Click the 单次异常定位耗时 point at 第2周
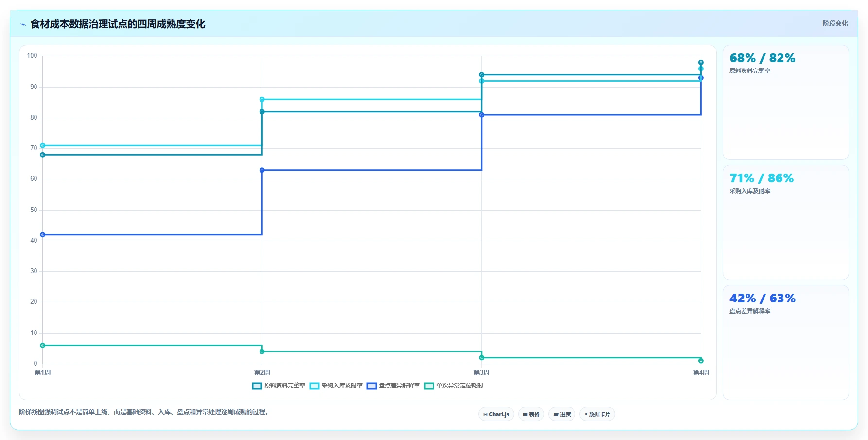The height and width of the screenshot is (440, 868). click(x=262, y=352)
